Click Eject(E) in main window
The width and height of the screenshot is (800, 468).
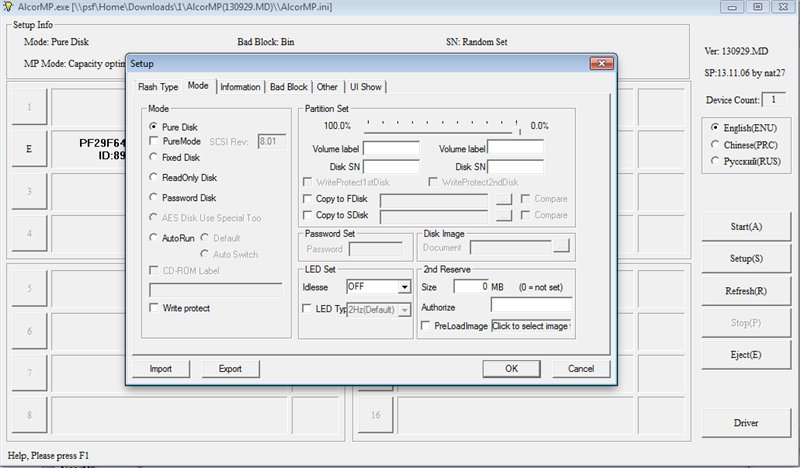tap(746, 355)
